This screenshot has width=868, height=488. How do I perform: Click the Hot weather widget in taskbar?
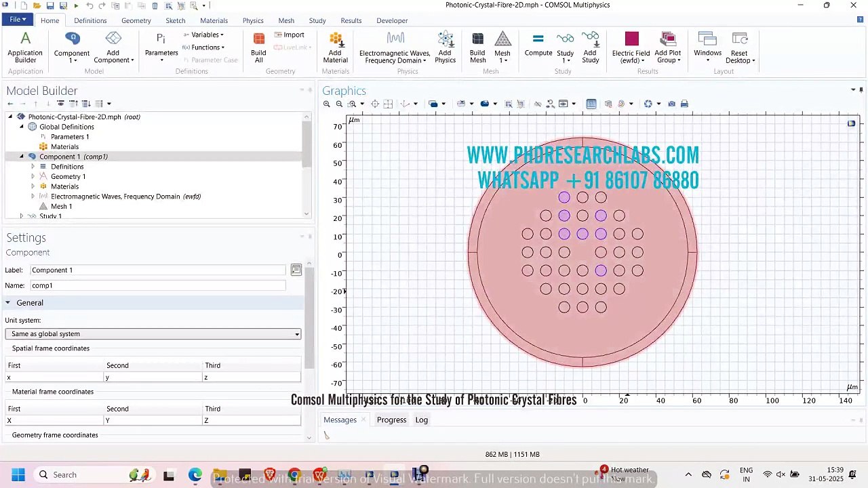click(x=624, y=474)
